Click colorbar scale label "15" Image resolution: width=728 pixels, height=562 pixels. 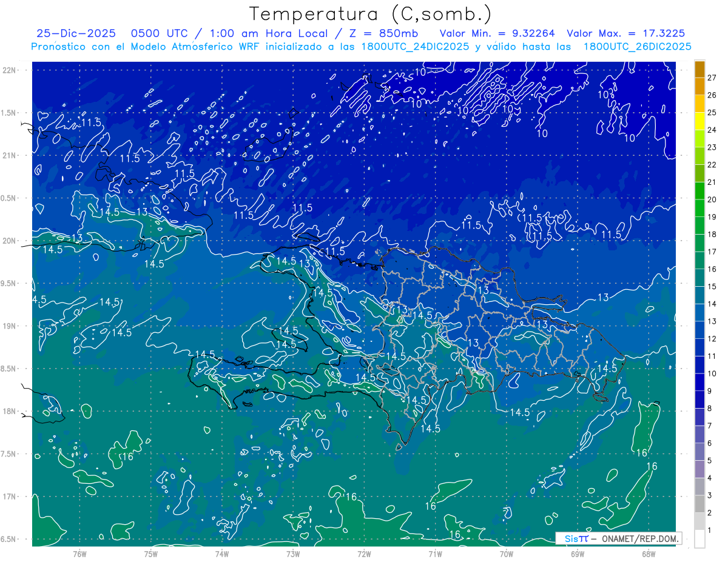[712, 286]
